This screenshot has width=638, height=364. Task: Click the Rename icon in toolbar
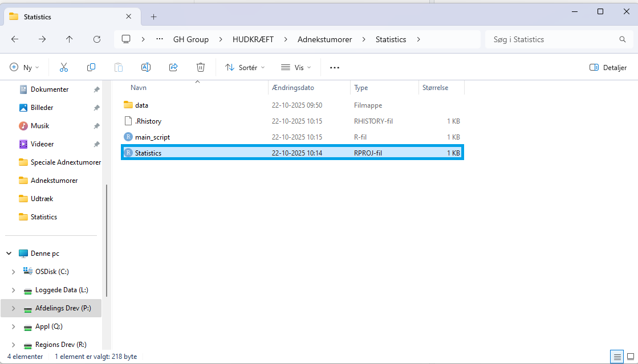click(x=146, y=67)
